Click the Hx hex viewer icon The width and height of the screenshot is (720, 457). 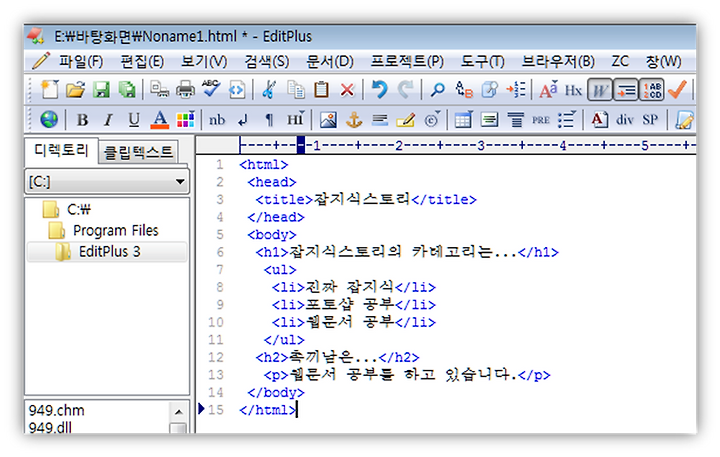[x=574, y=90]
